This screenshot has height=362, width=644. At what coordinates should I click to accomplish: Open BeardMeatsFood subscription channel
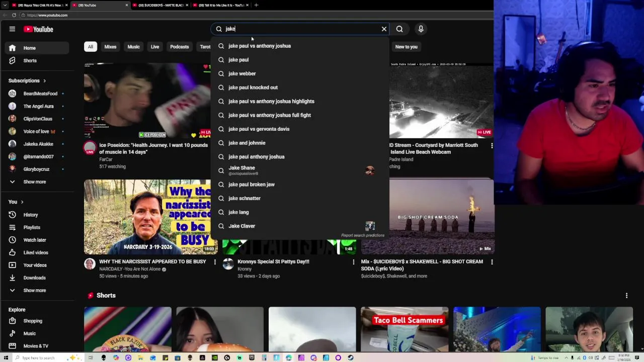pos(37,94)
